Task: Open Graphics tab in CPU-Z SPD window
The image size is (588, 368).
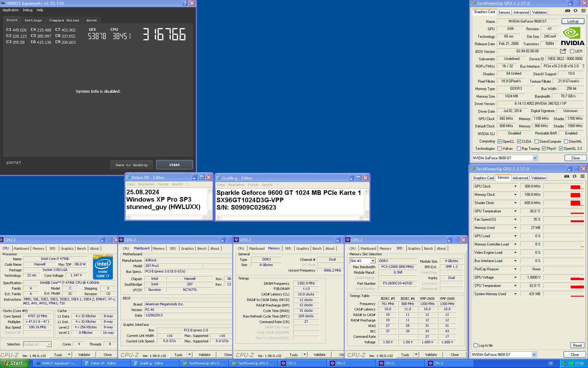Action: tap(414, 249)
